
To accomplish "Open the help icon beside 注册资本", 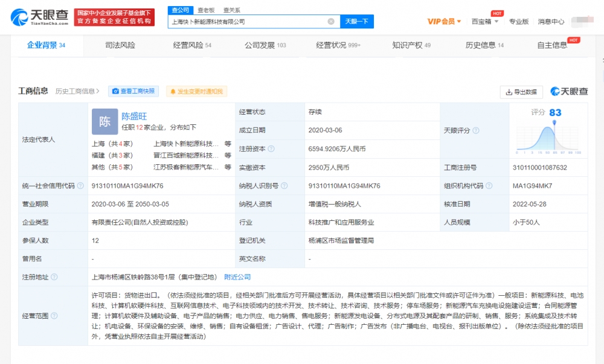I will [x=271, y=149].
